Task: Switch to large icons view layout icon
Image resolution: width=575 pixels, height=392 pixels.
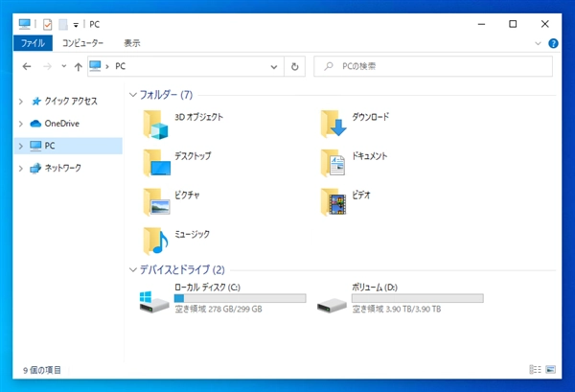Action: coord(550,369)
